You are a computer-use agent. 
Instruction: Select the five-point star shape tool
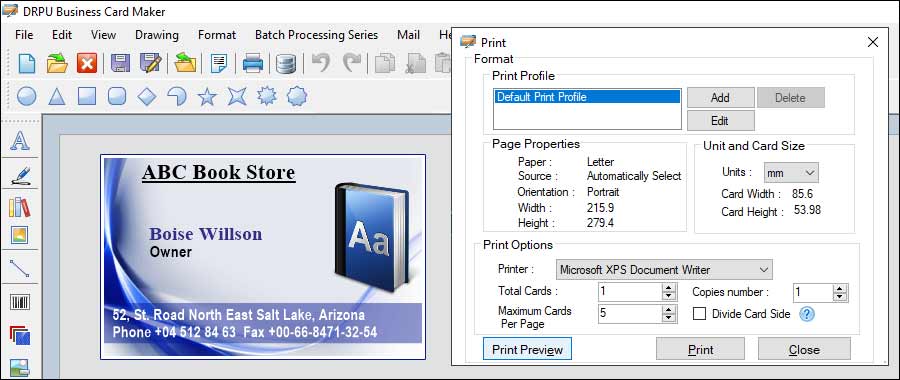[x=207, y=96]
